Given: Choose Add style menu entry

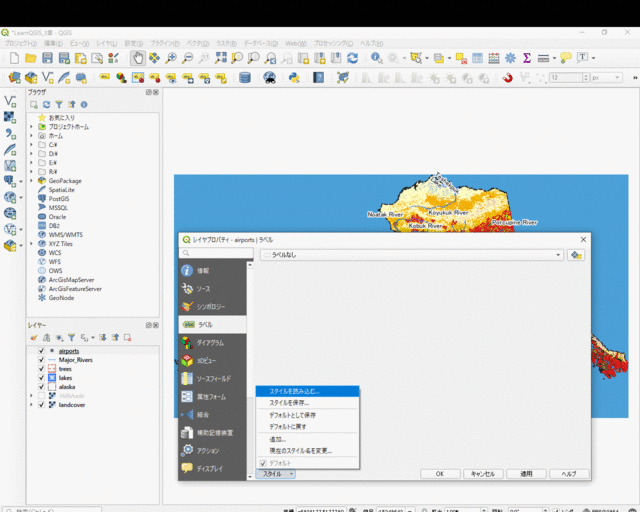Looking at the screenshot, I should point(307,439).
